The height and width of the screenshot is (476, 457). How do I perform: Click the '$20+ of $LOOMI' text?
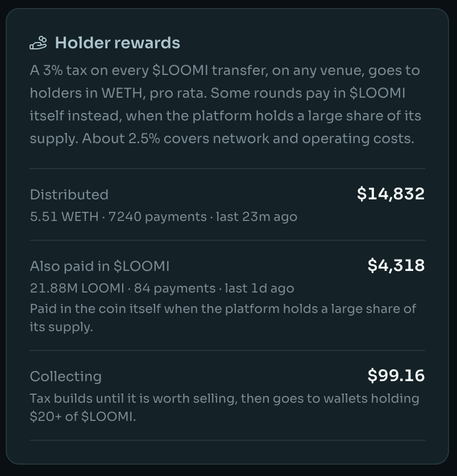82,416
